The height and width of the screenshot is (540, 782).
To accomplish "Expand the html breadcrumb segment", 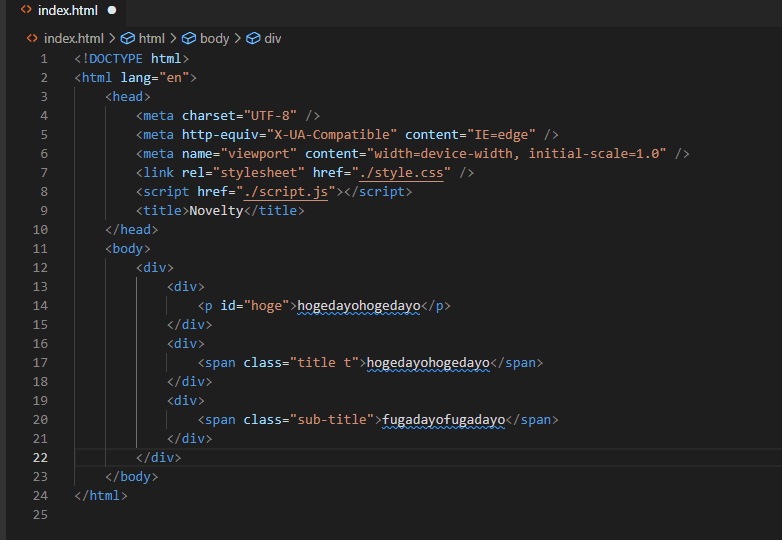I will coord(152,38).
